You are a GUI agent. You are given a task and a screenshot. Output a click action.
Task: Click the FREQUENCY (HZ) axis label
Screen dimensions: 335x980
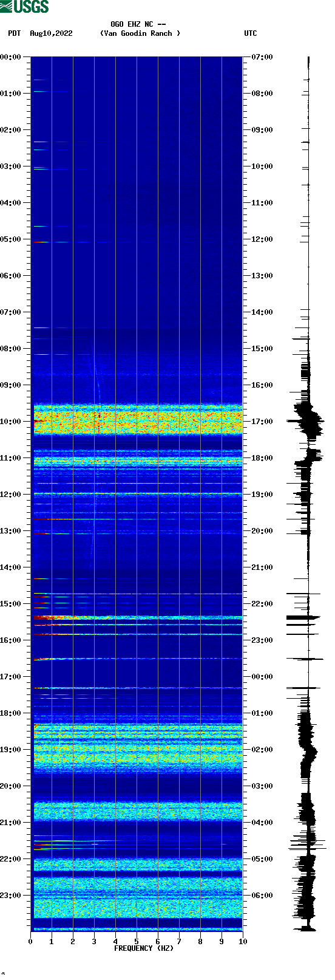144,948
